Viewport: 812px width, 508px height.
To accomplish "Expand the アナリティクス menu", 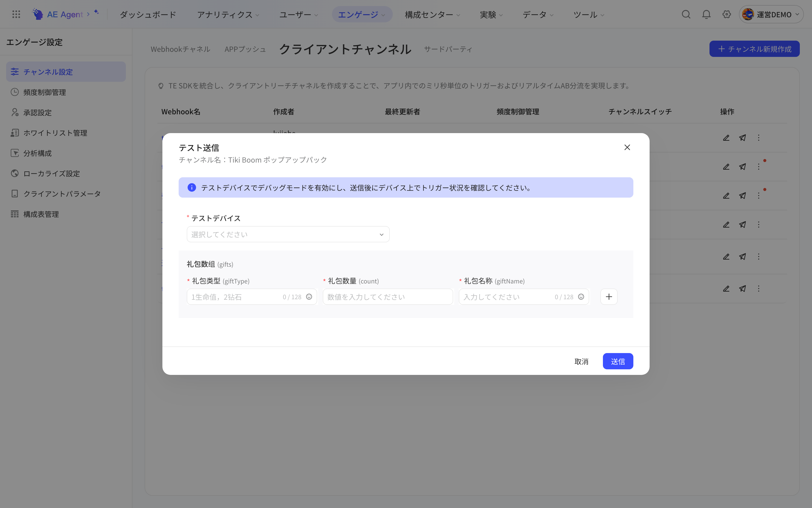I will 228,14.
